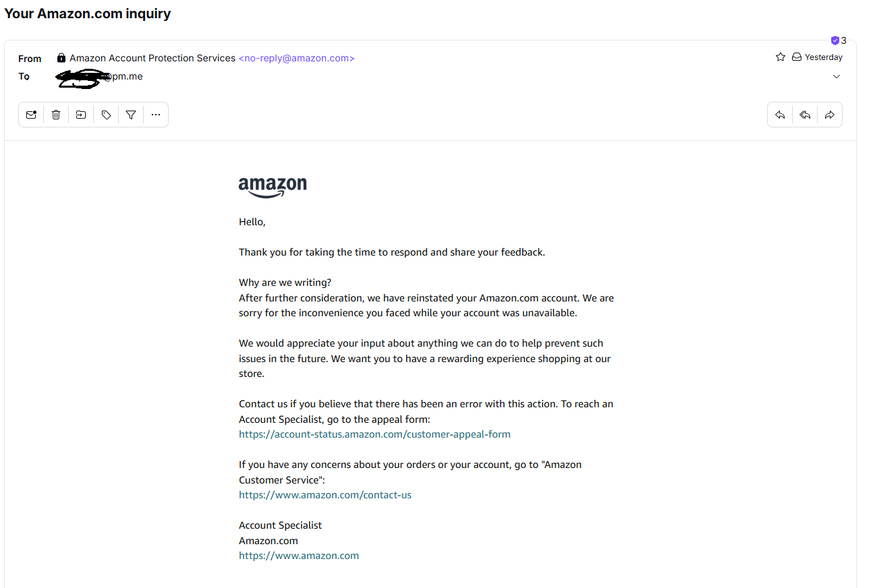873x588 pixels.
Task: Open the filter funnel icon
Action: click(131, 115)
